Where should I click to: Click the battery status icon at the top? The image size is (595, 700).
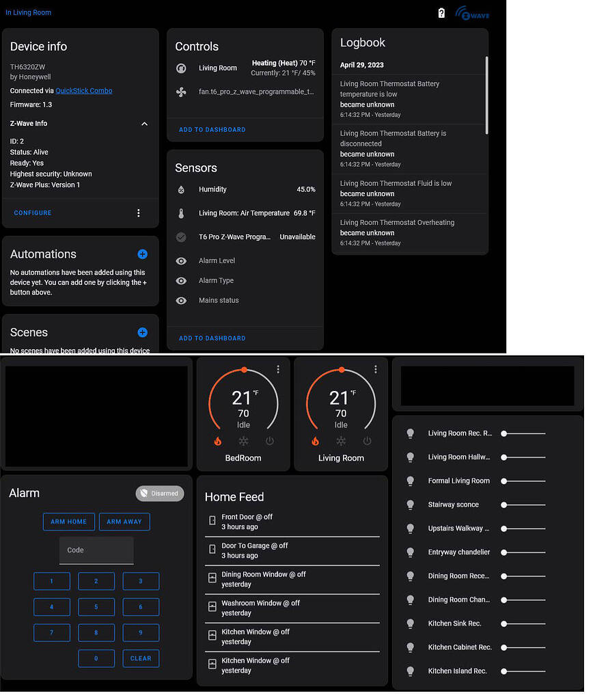coord(441,12)
